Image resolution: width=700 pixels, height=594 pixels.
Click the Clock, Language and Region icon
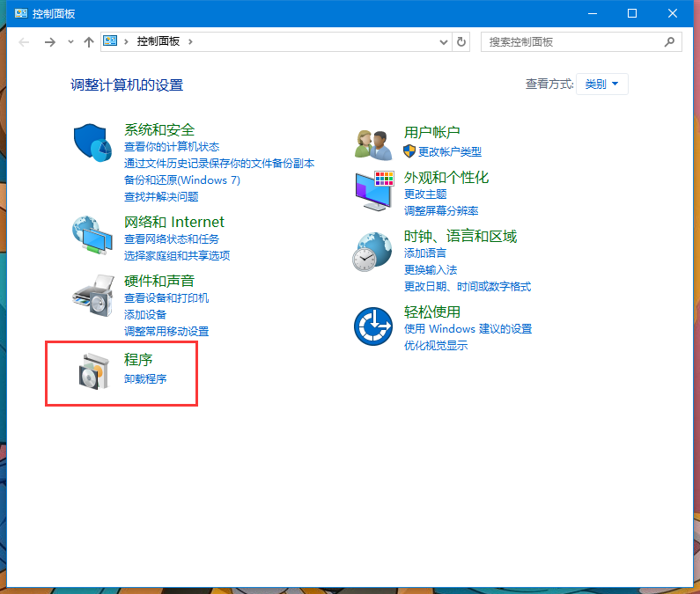(372, 251)
